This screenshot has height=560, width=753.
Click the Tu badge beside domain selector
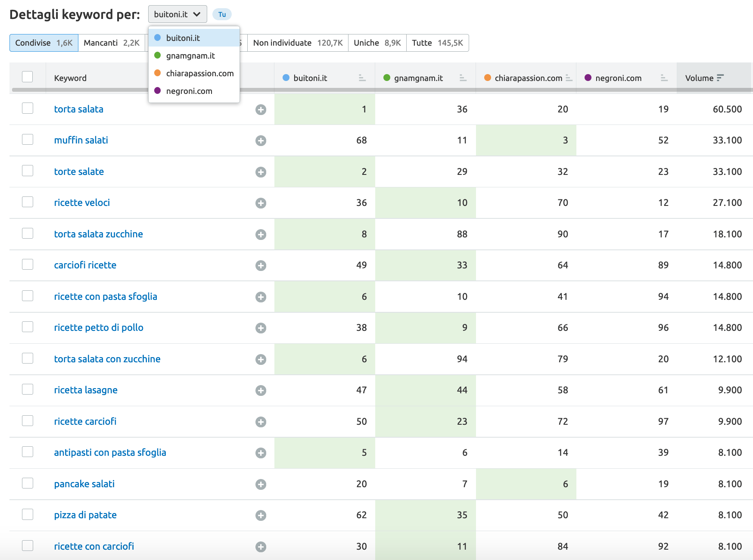pyautogui.click(x=222, y=15)
